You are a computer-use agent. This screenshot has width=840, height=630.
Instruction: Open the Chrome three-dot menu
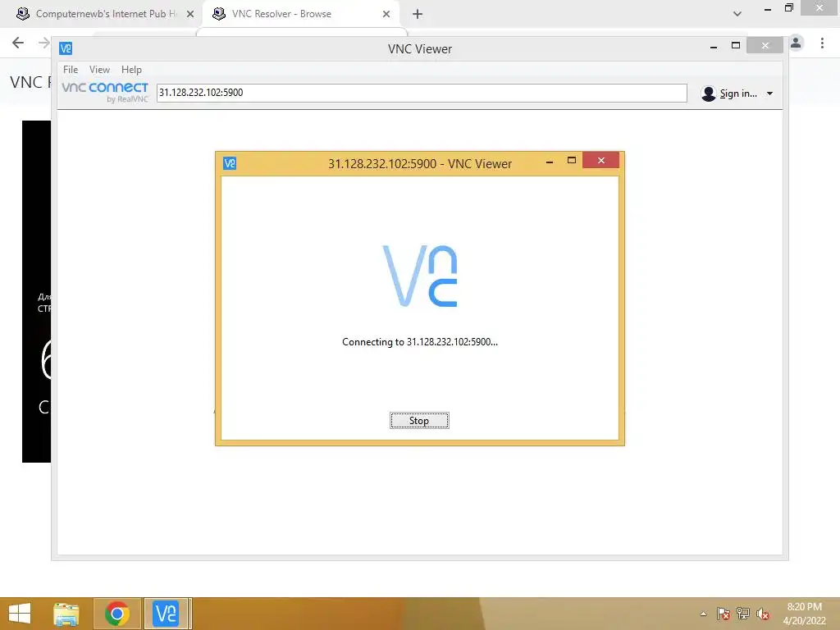point(822,43)
